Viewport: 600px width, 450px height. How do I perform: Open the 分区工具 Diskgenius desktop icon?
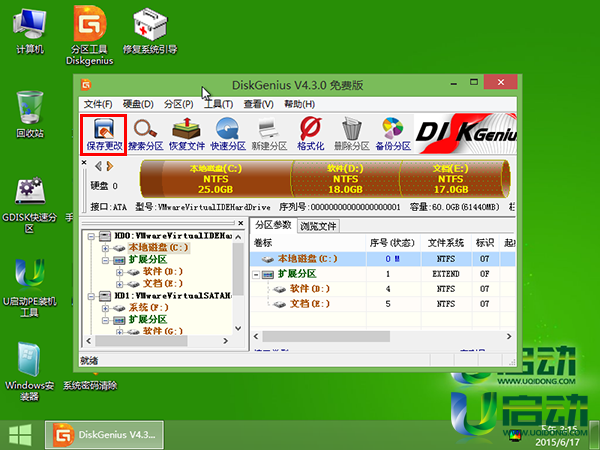coord(90,36)
